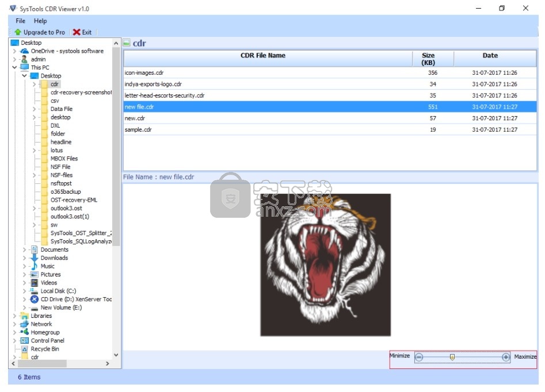Open the File menu

(21, 21)
